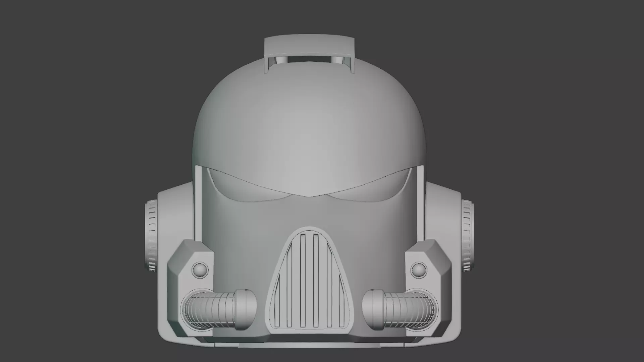Image resolution: width=644 pixels, height=362 pixels.
Task: Select the top crest vent of the helmet
Action: point(310,54)
